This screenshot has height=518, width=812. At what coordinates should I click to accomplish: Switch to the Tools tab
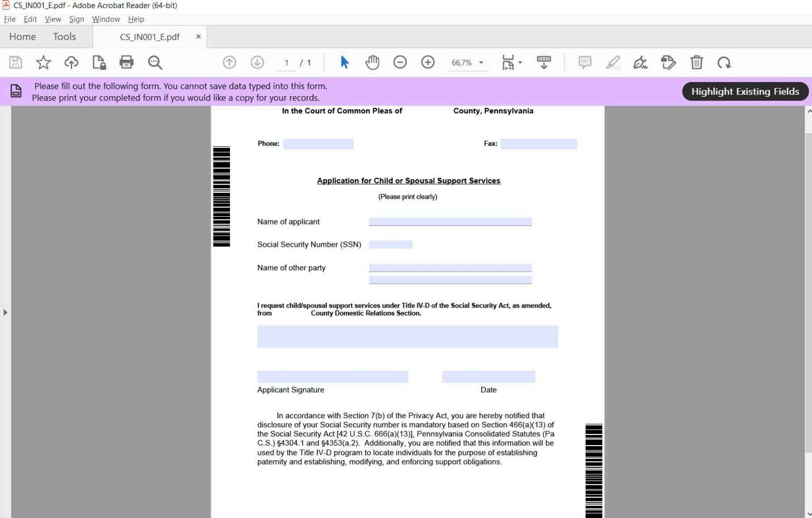[x=64, y=36]
